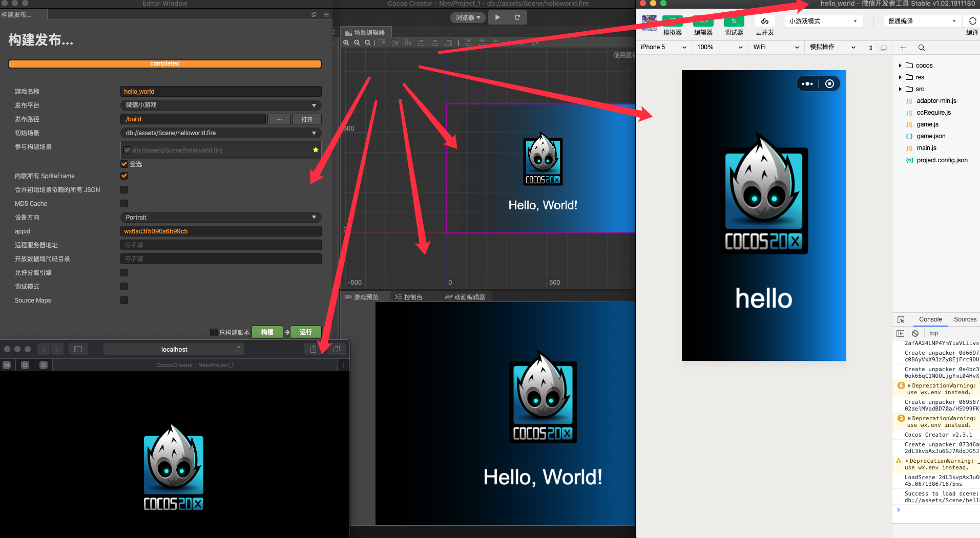Open the 初始场景 start scene dropdown
Viewport: 980px width, 538px height.
(221, 133)
